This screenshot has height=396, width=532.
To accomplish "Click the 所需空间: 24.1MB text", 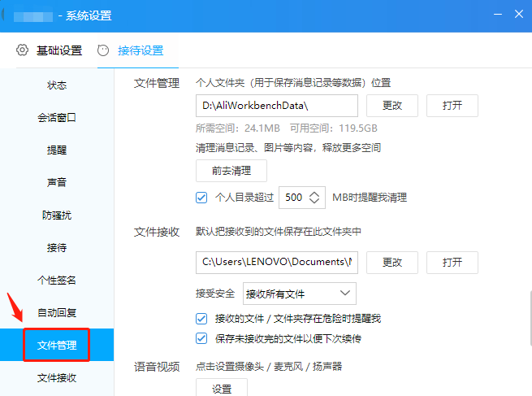I will (x=238, y=128).
